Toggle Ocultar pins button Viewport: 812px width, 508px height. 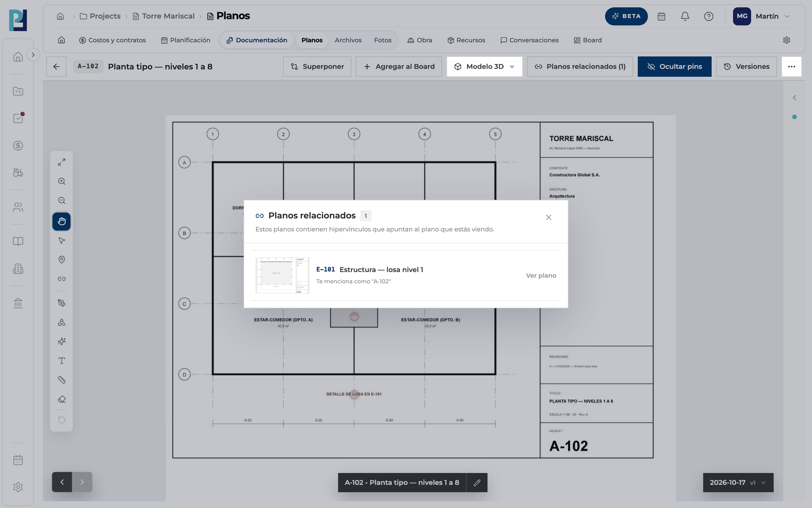[x=674, y=67]
